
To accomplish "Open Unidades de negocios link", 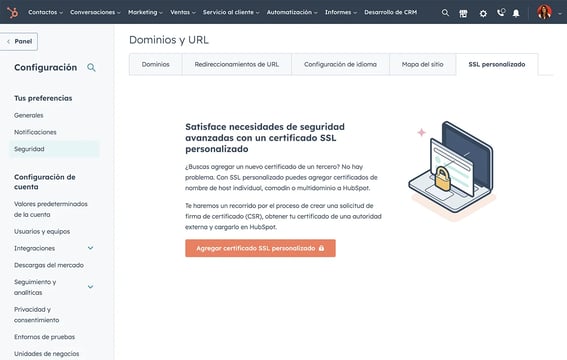I will 46,353.
